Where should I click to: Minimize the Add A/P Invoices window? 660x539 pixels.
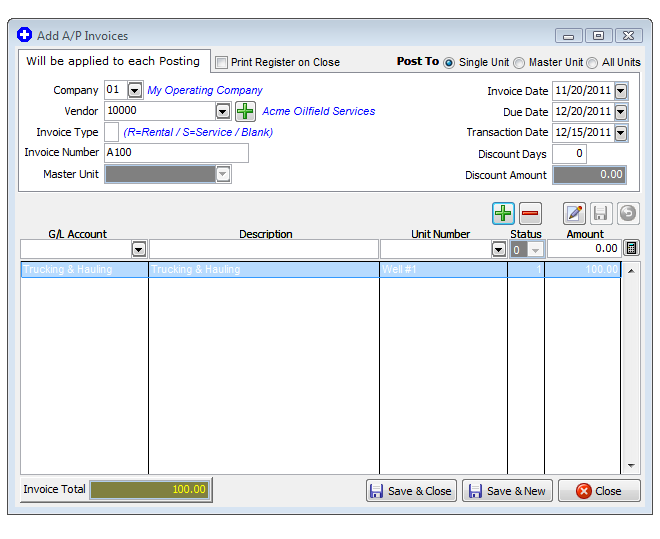click(569, 36)
